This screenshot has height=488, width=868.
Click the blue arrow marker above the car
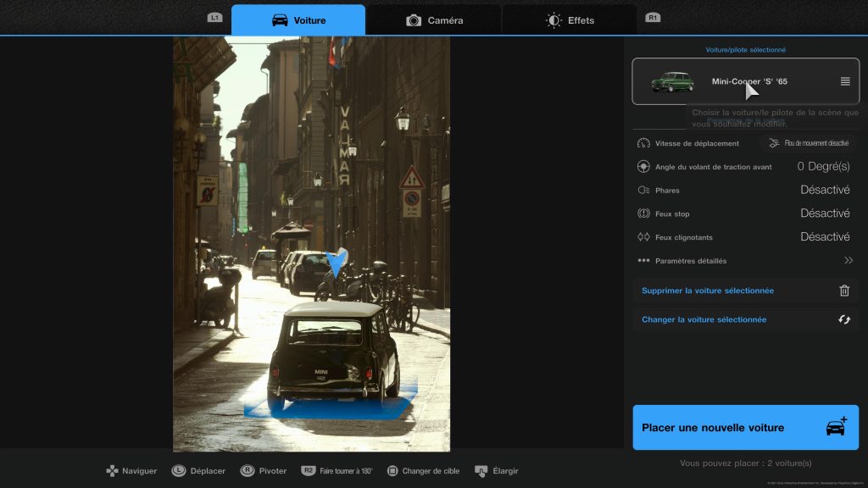click(x=337, y=263)
